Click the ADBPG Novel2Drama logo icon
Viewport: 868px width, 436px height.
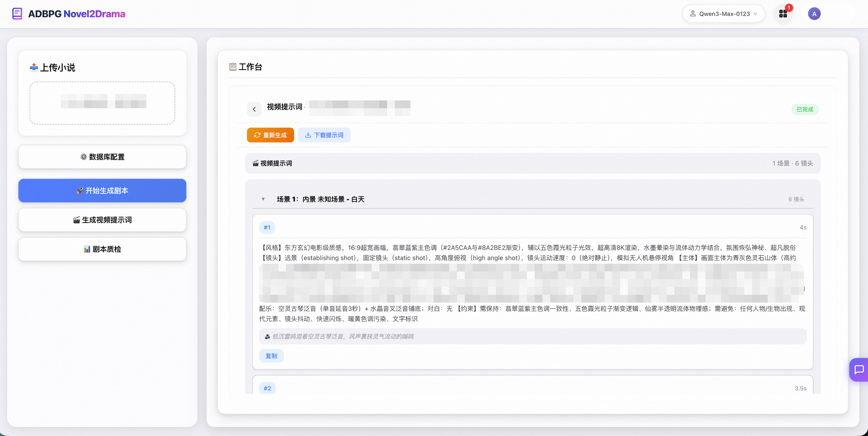(17, 14)
